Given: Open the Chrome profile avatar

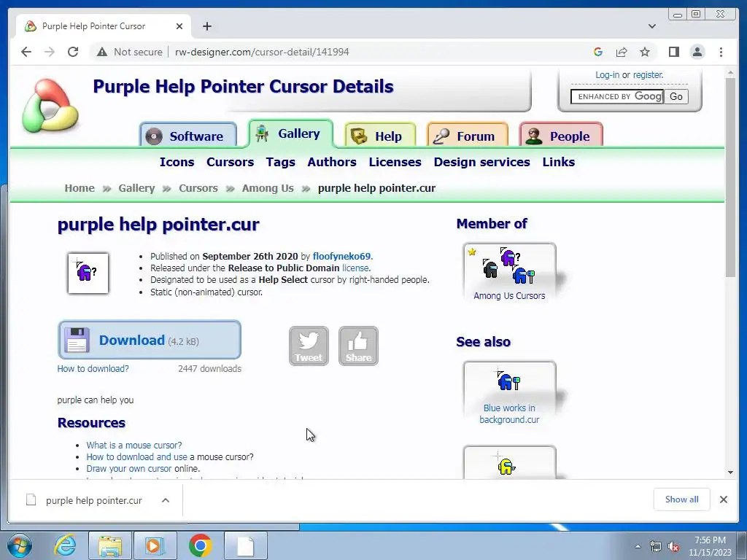Looking at the screenshot, I should [697, 52].
